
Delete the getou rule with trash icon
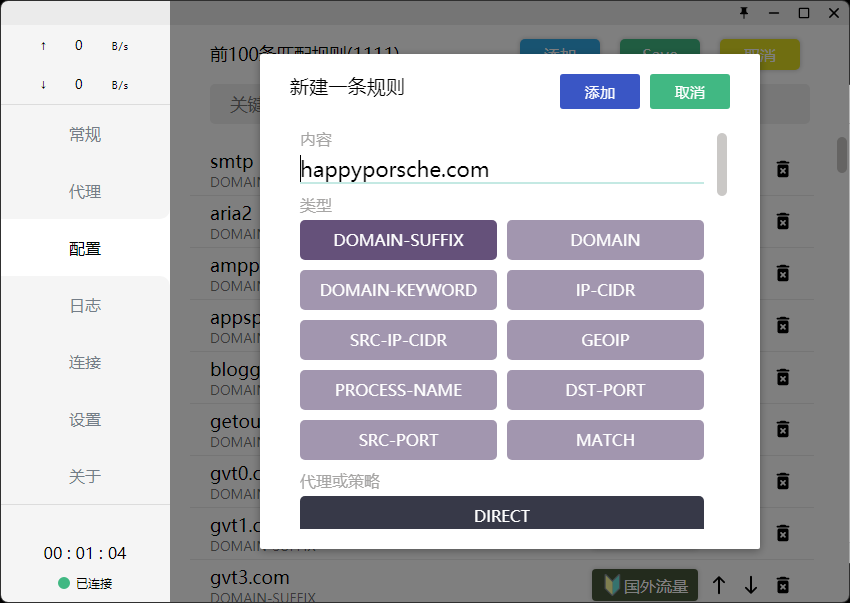[x=783, y=429]
